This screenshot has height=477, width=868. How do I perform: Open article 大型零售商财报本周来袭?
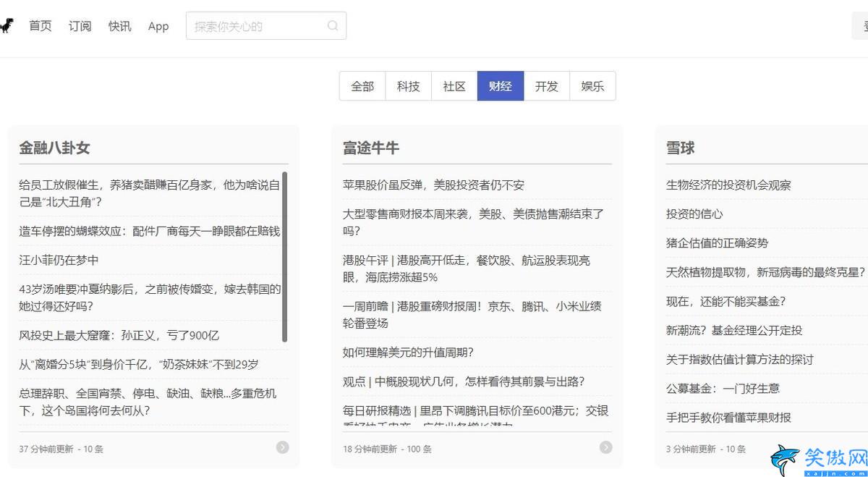coord(473,222)
